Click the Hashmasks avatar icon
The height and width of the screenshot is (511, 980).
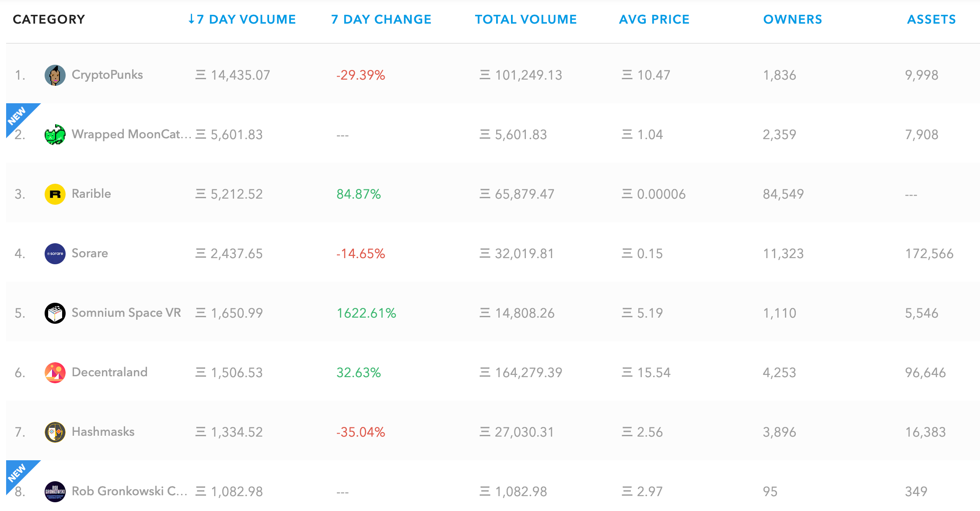55,432
